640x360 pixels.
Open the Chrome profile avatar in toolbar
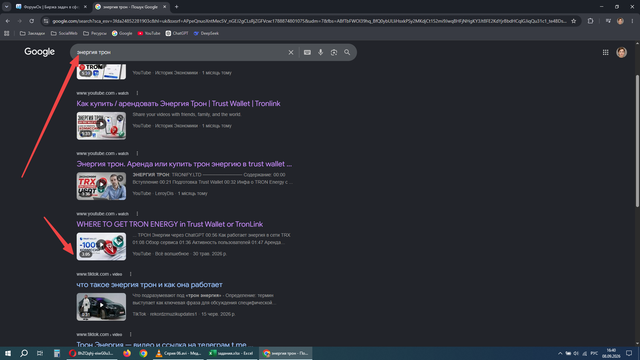pyautogui.click(x=620, y=21)
